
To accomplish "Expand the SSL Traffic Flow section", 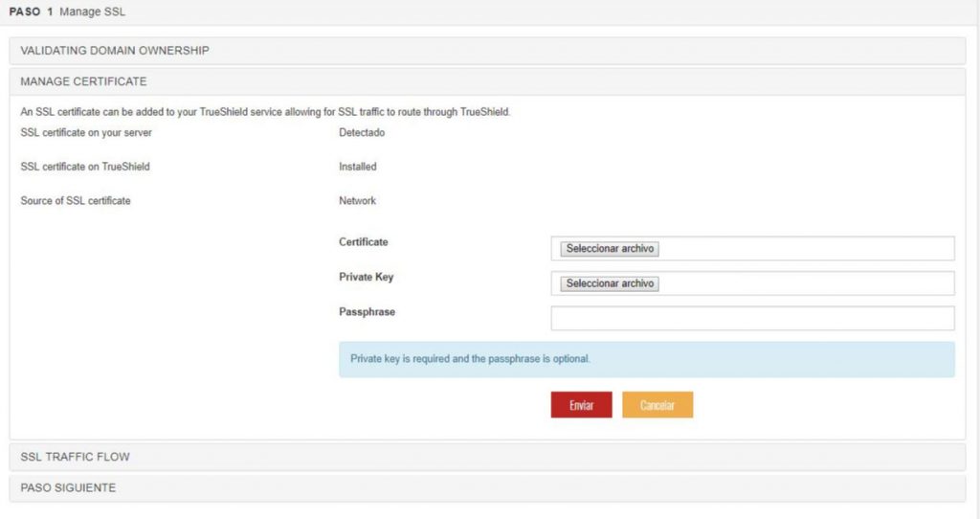I will [x=75, y=457].
